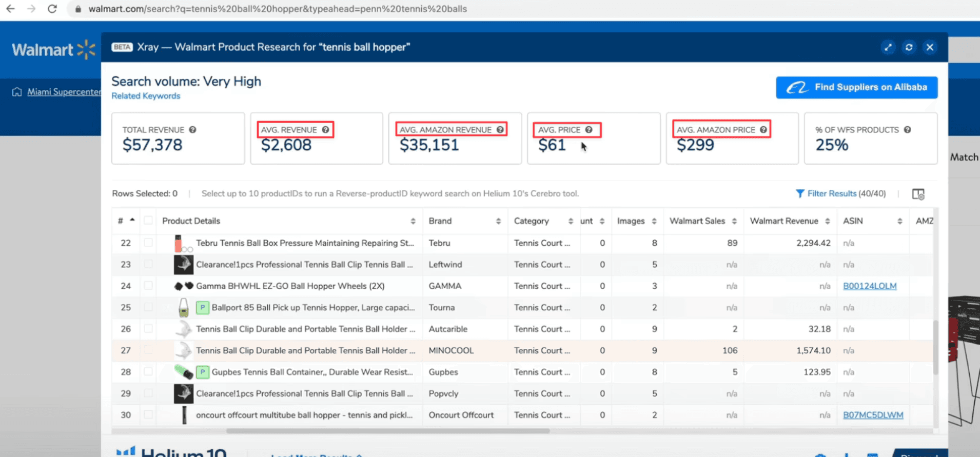This screenshot has height=457, width=980.
Task: Select row 30 checkbox
Action: click(x=148, y=414)
